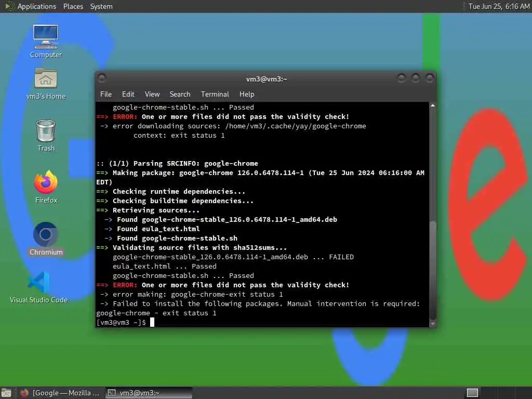Click the path /home/vm3/.cache/yay/google-chrome

coord(296,126)
